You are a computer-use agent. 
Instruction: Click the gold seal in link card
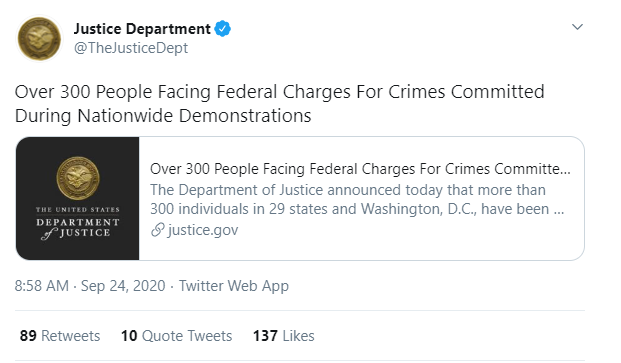pos(78,178)
